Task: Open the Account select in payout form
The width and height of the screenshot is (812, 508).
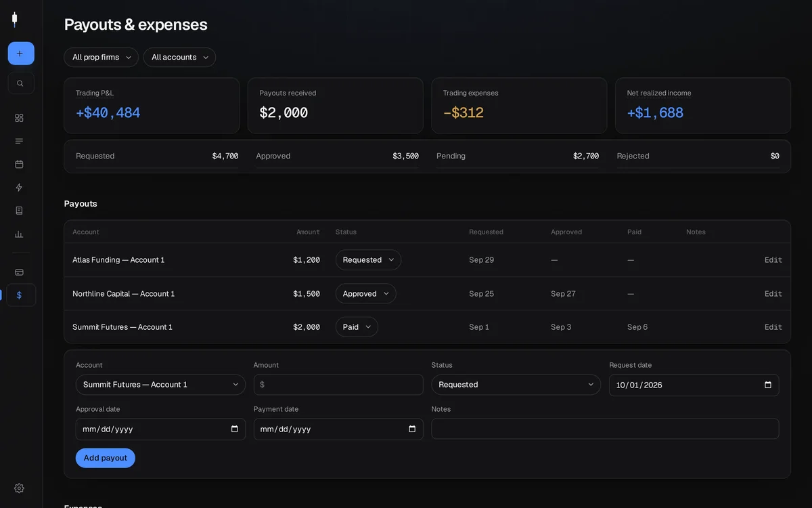Action: pos(160,385)
